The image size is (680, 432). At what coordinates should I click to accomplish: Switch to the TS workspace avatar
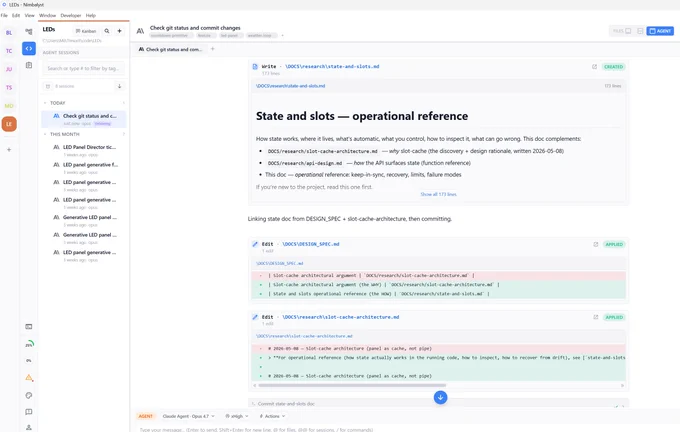coord(9,87)
